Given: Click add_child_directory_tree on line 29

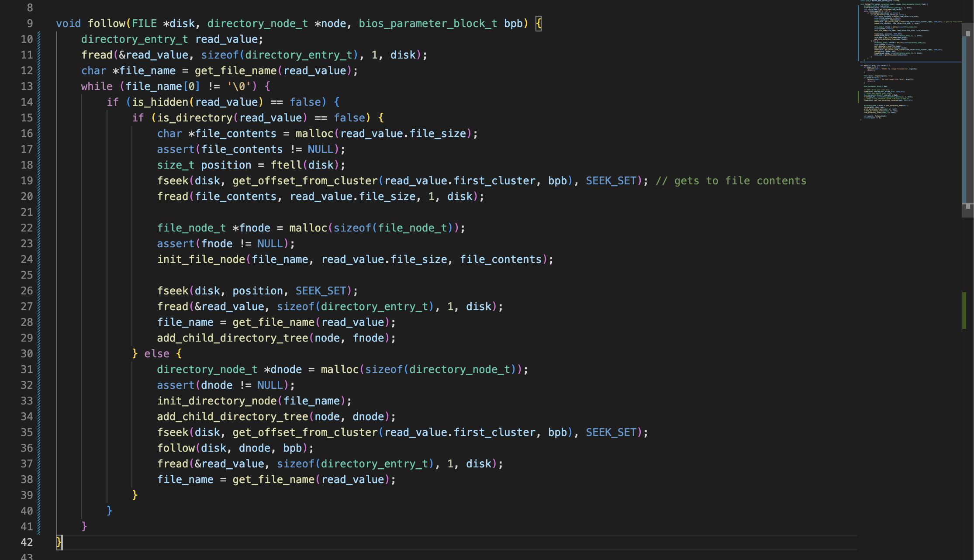Looking at the screenshot, I should [232, 338].
